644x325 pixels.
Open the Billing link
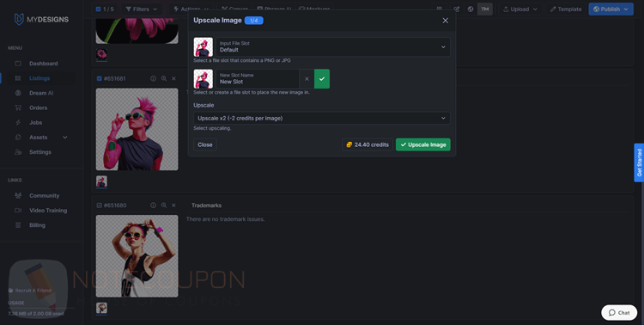pyautogui.click(x=37, y=225)
